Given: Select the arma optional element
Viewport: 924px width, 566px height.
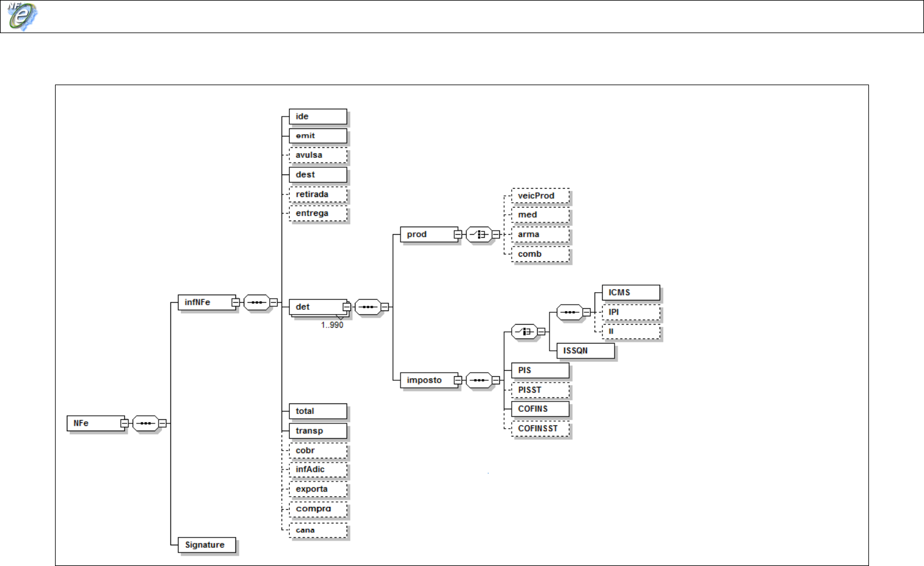Looking at the screenshot, I should click(541, 234).
